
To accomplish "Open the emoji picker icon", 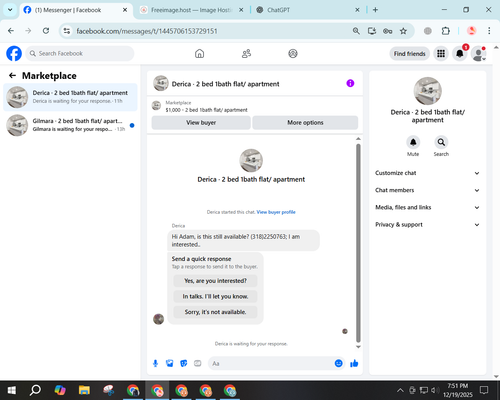I will point(338,363).
